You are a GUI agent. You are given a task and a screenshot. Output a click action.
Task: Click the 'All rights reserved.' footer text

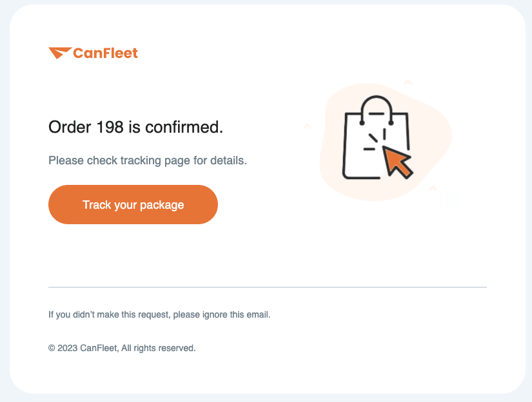[159, 348]
